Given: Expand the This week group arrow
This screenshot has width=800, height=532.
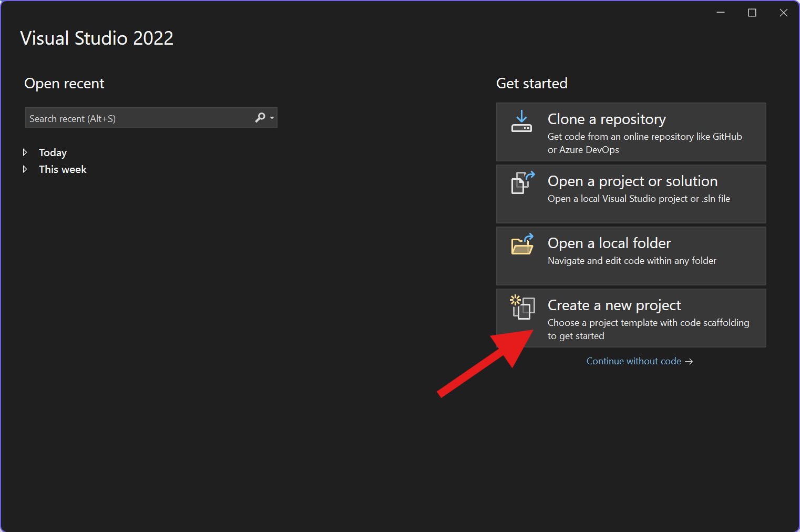Looking at the screenshot, I should (x=25, y=169).
